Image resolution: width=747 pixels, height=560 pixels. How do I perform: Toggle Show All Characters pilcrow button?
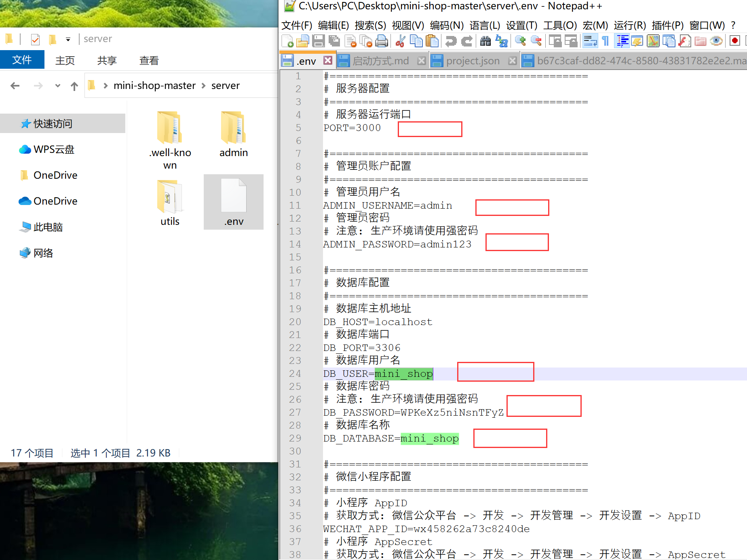[x=606, y=41]
